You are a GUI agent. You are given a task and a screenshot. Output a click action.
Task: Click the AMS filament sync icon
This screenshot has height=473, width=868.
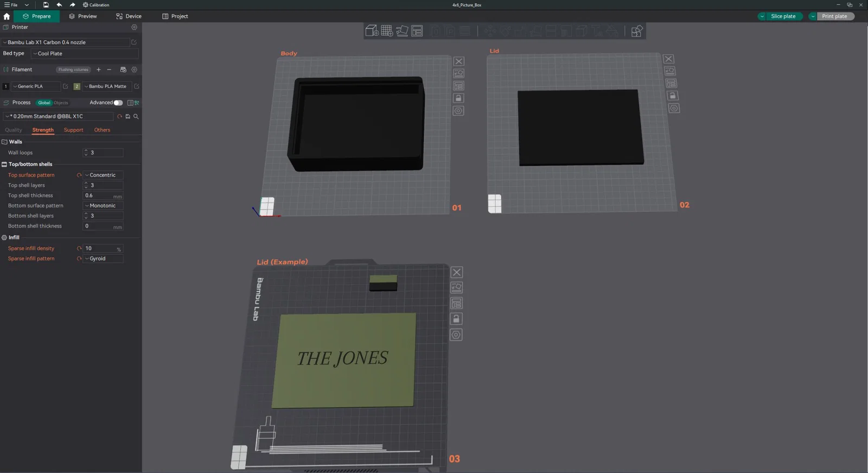123,70
